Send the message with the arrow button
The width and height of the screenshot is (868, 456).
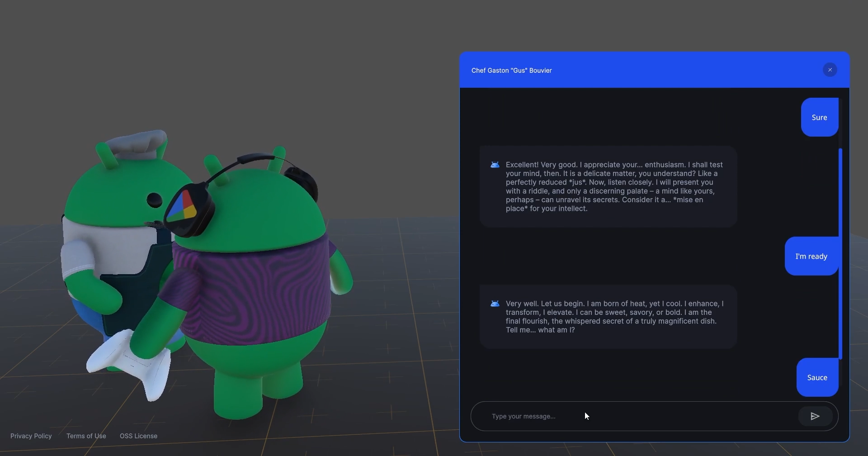point(815,416)
